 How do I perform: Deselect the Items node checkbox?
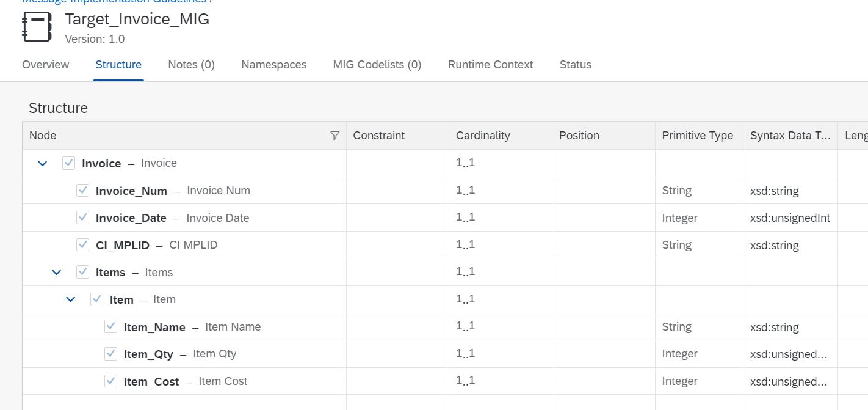point(82,272)
